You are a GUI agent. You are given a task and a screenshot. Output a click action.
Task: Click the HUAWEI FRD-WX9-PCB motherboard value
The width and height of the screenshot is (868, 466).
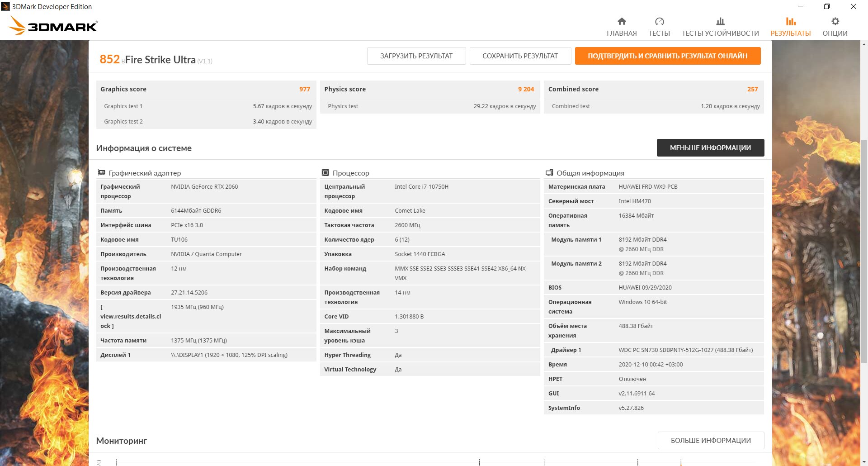tap(648, 186)
